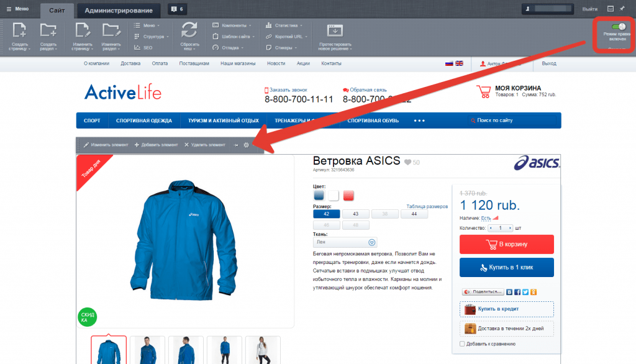Choose the red color swatch
This screenshot has width=636, height=364.
348,196
